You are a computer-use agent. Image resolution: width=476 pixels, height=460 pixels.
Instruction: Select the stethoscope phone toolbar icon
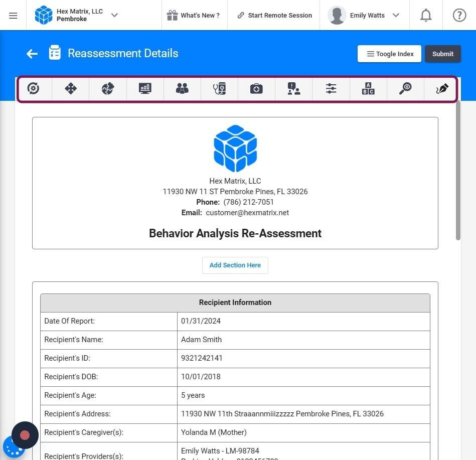219,89
